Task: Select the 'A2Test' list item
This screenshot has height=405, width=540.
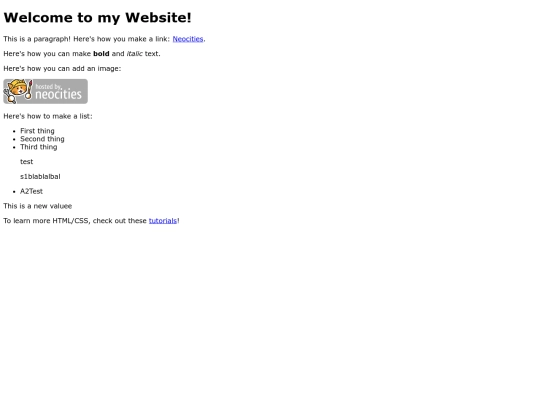Action: [x=31, y=191]
